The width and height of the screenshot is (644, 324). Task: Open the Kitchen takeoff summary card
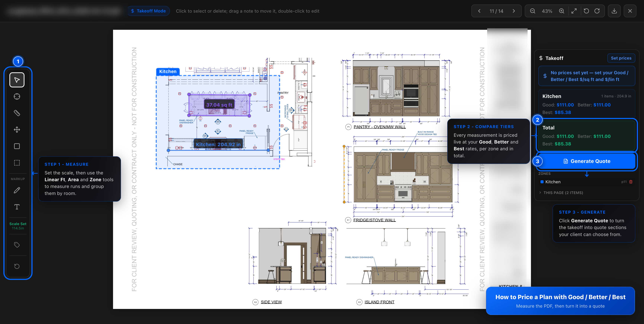click(x=586, y=104)
